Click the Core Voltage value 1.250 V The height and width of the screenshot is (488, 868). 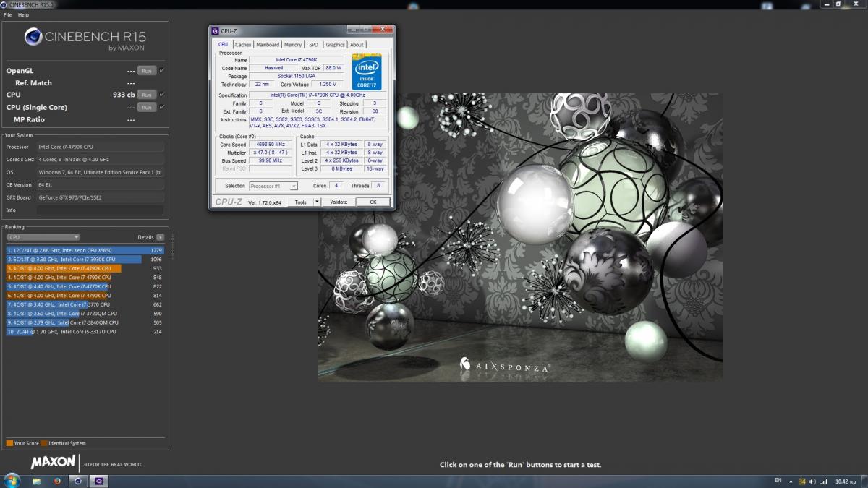(327, 85)
